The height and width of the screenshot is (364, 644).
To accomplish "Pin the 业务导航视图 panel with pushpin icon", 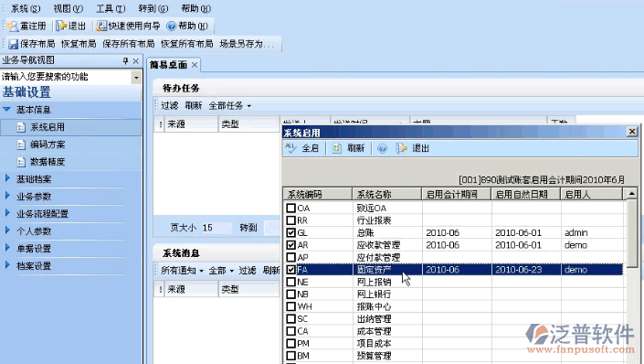I will click(126, 61).
